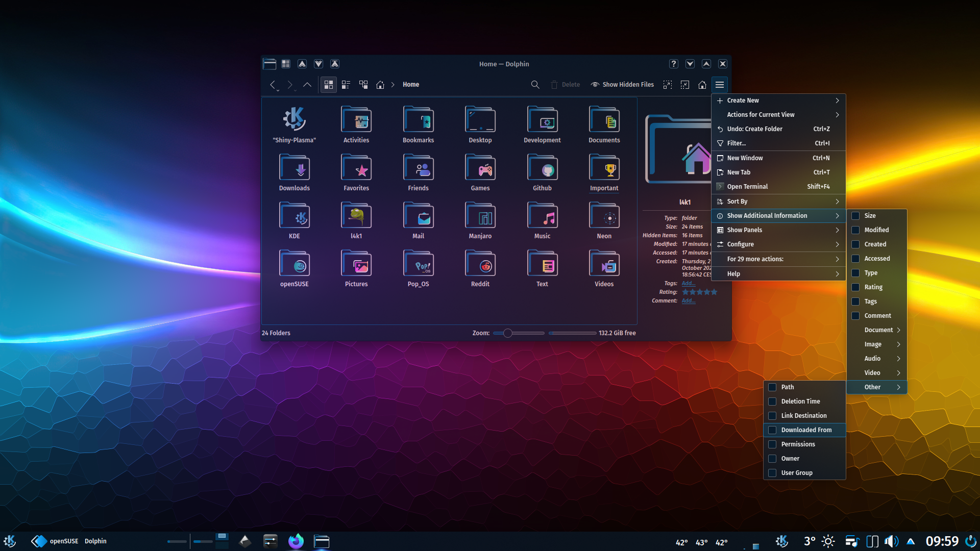Go forward with the forward arrow
Image resolution: width=980 pixels, height=551 pixels.
click(x=290, y=85)
